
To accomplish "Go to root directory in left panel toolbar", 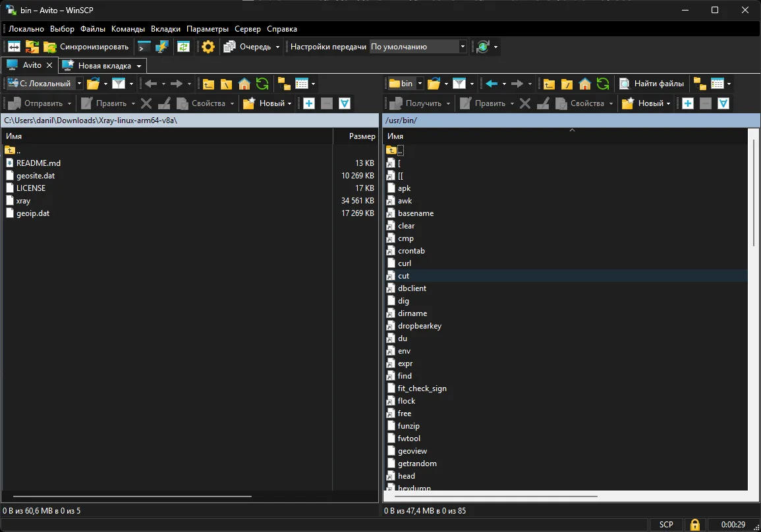I will click(226, 84).
